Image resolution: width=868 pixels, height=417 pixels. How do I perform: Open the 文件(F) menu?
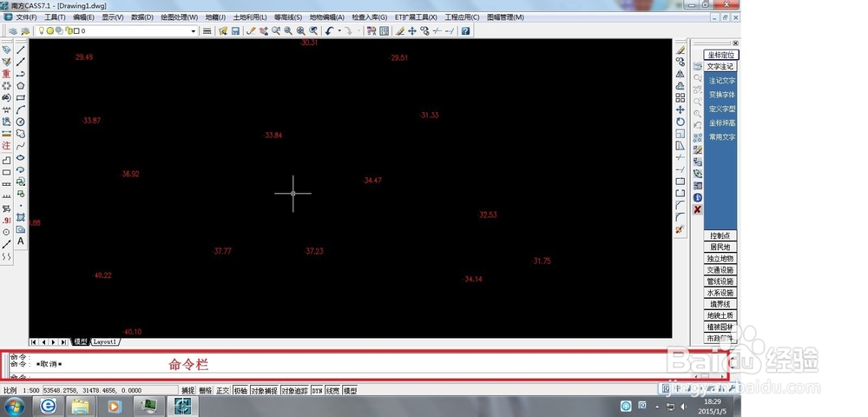coord(26,17)
